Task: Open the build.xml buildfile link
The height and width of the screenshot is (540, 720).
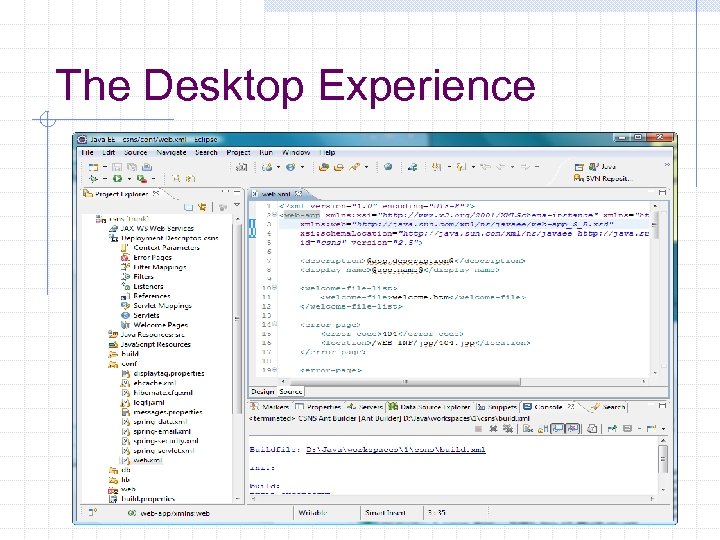Action: pos(396,450)
